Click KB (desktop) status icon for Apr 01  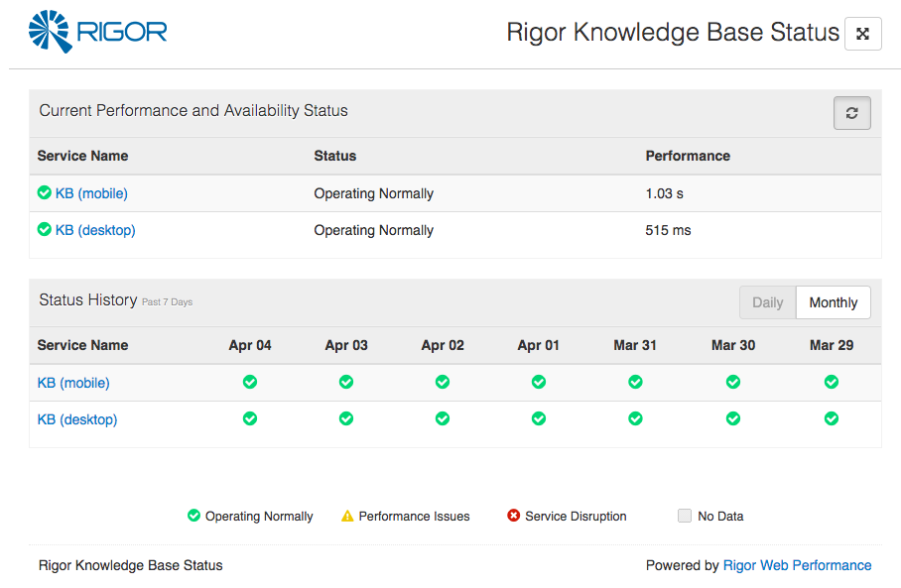tap(539, 418)
